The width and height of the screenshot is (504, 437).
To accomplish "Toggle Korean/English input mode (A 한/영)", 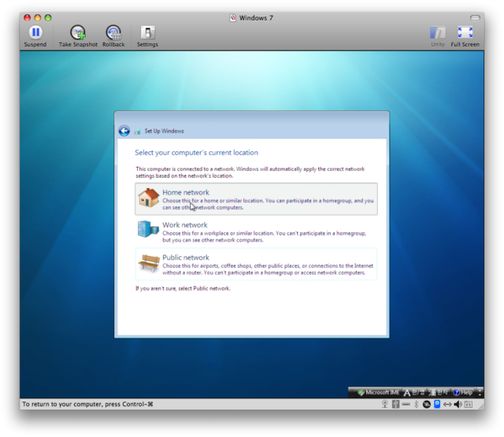I will click(x=415, y=392).
